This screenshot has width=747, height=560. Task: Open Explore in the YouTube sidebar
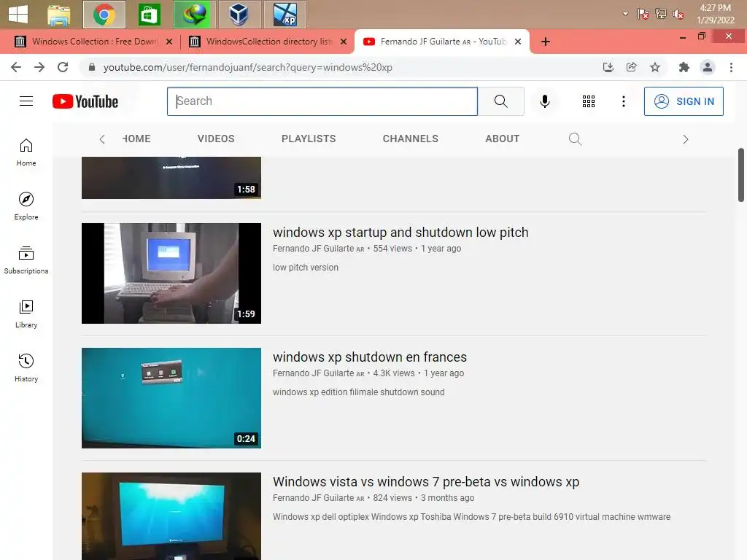coord(26,206)
